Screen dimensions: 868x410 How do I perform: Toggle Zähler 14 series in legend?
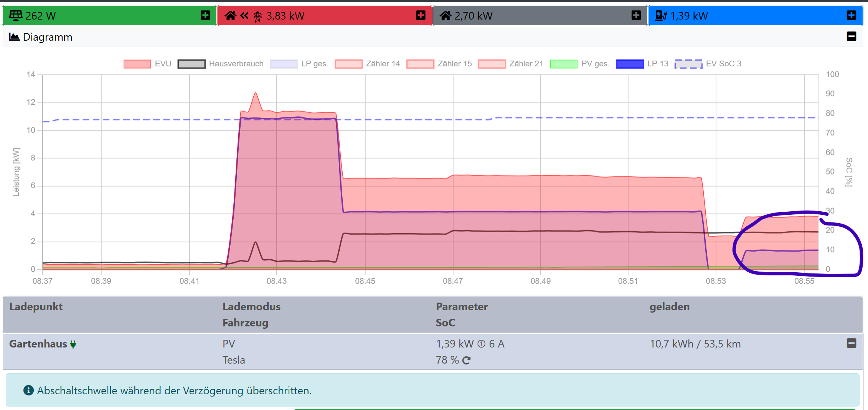click(x=368, y=64)
